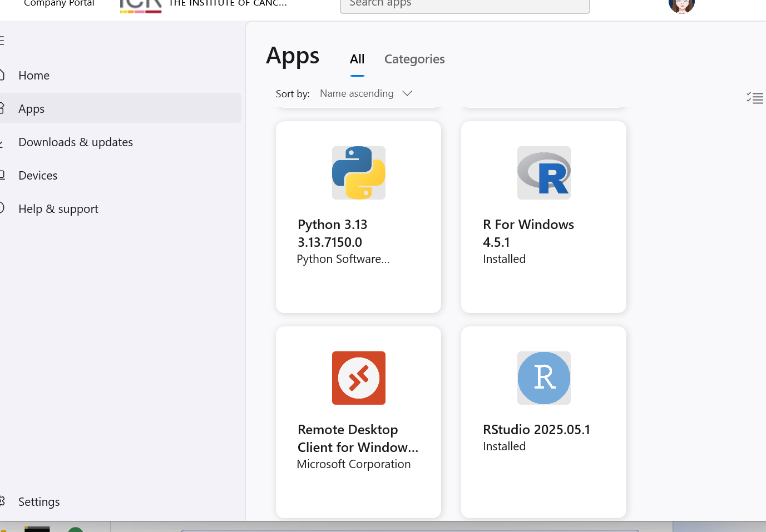Open the Remote Desktop Client app icon
Viewport: 766px width, 532px height.
359,378
